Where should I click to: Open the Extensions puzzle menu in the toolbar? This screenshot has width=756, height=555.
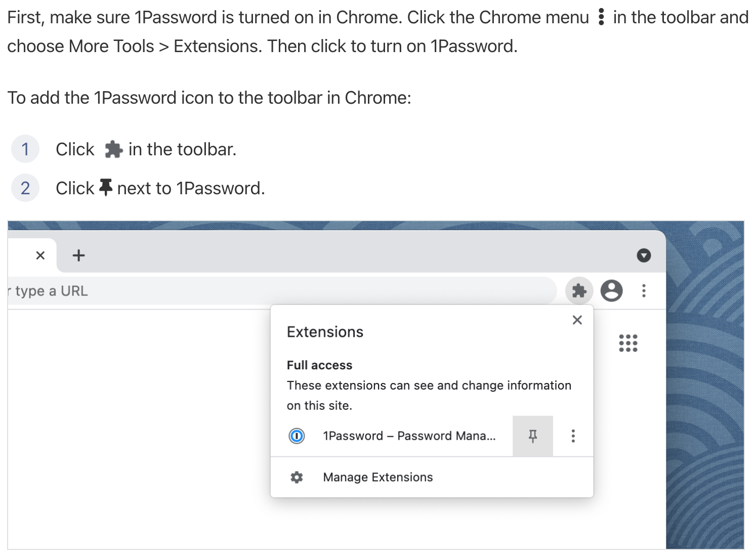click(578, 290)
